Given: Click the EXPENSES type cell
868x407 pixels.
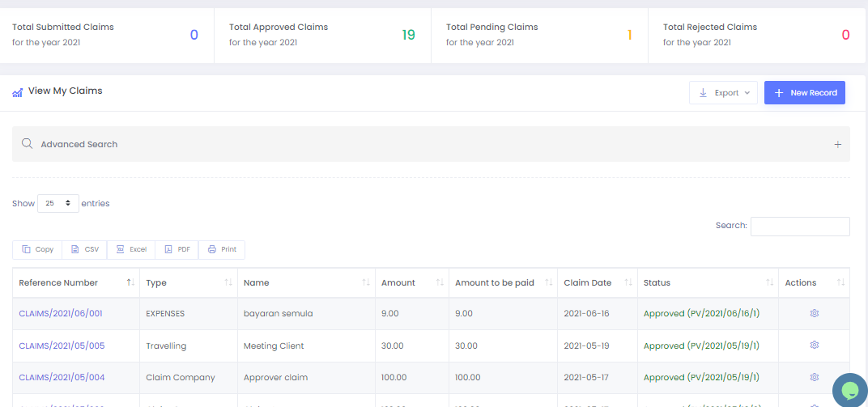Looking at the screenshot, I should coord(165,314).
